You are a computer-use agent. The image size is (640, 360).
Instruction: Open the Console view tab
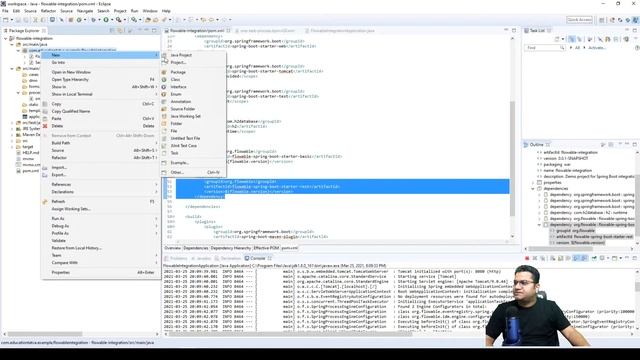(257, 258)
